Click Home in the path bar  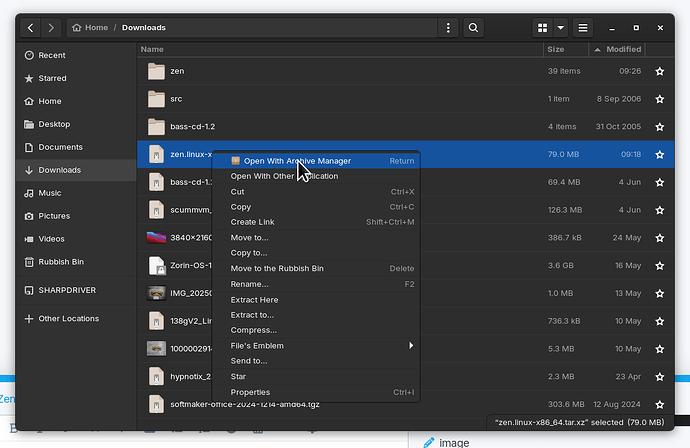(90, 28)
